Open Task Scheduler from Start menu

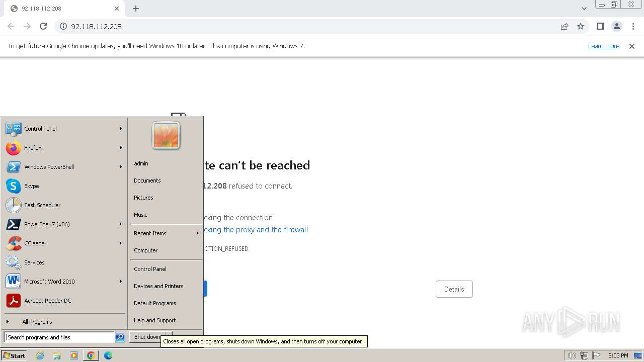coord(64,205)
